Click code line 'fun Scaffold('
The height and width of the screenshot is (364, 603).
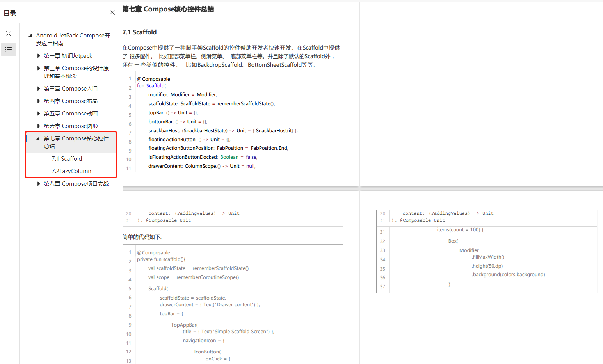(151, 86)
